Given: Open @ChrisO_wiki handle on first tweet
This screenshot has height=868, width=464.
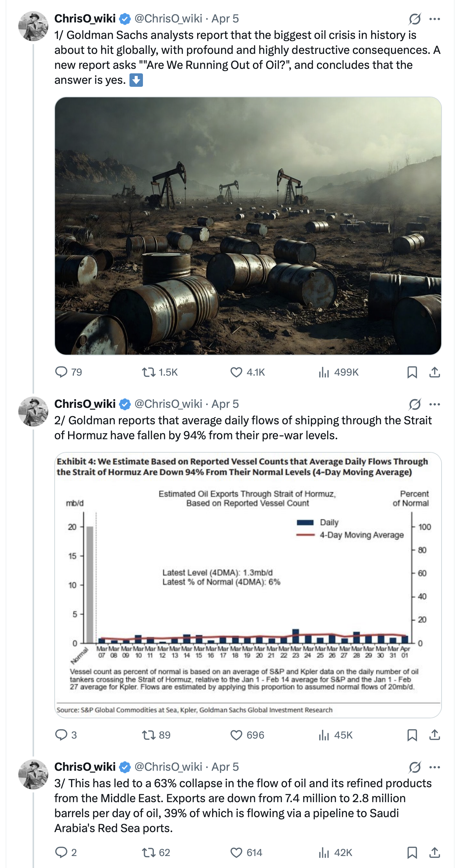Looking at the screenshot, I should 168,19.
